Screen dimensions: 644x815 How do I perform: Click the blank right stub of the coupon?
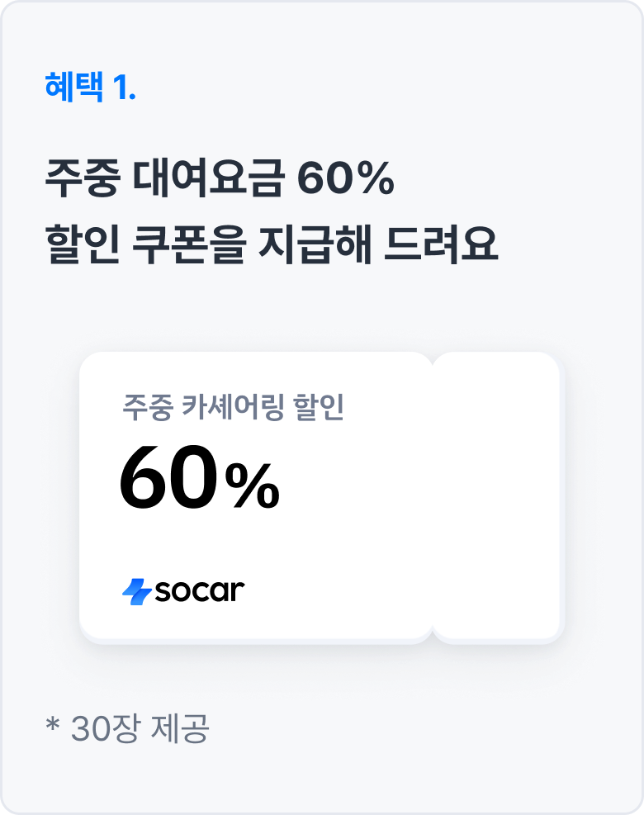499,497
